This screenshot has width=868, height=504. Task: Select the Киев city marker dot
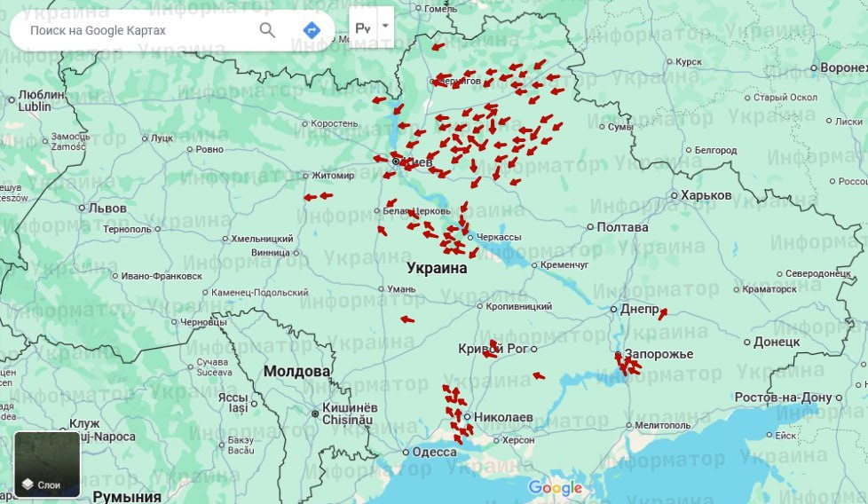396,161
